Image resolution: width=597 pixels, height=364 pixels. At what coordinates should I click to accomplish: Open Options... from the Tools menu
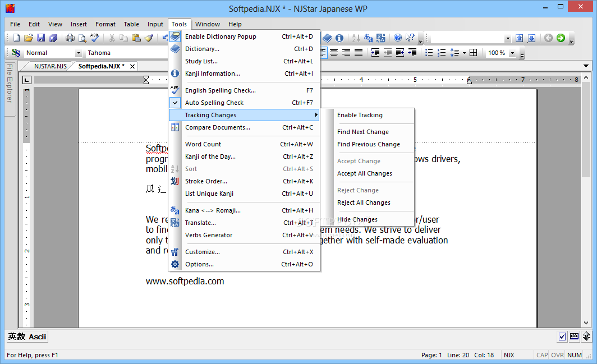tap(244, 264)
